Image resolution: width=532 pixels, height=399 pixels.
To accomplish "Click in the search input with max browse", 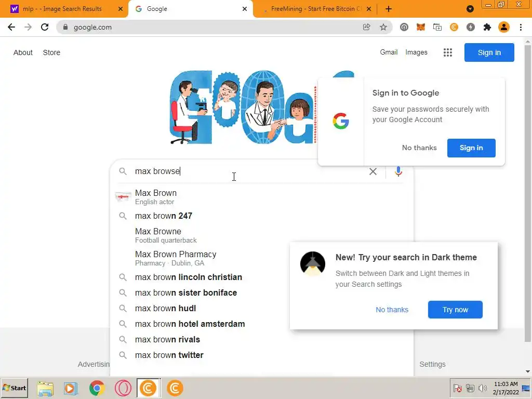I will 249,171.
